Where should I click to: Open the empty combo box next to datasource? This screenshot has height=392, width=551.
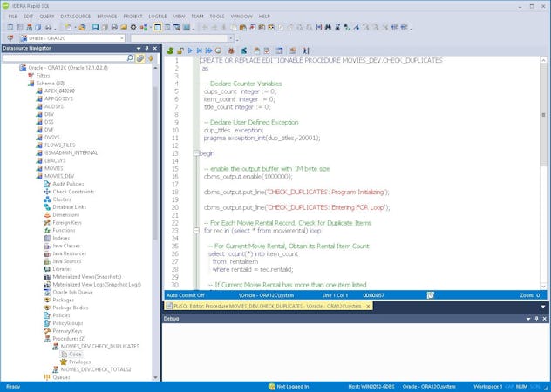click(230, 38)
